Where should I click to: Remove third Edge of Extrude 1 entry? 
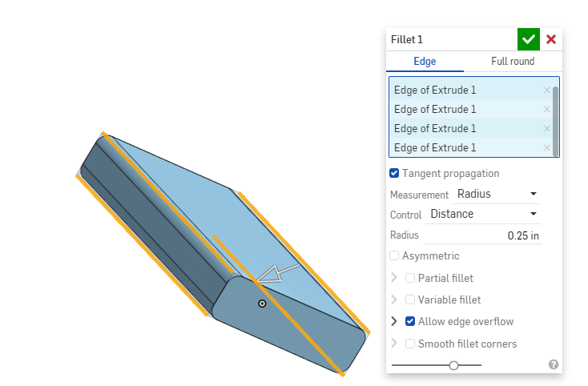point(547,129)
